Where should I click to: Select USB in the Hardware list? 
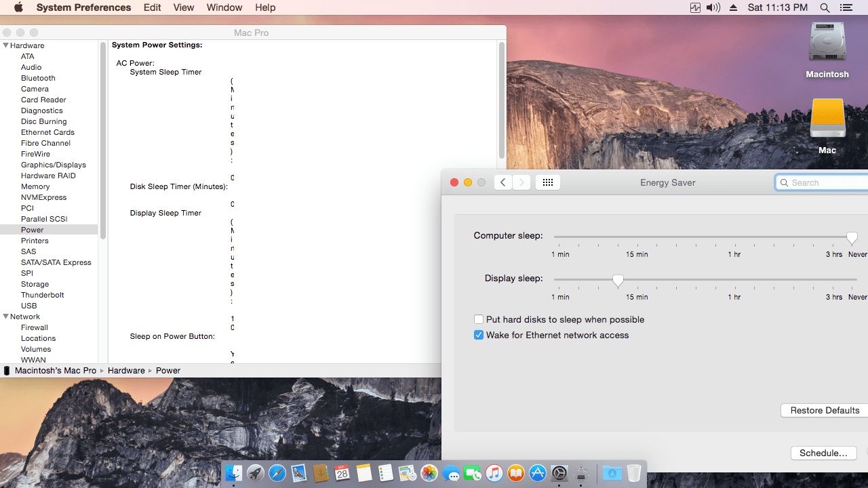[28, 306]
